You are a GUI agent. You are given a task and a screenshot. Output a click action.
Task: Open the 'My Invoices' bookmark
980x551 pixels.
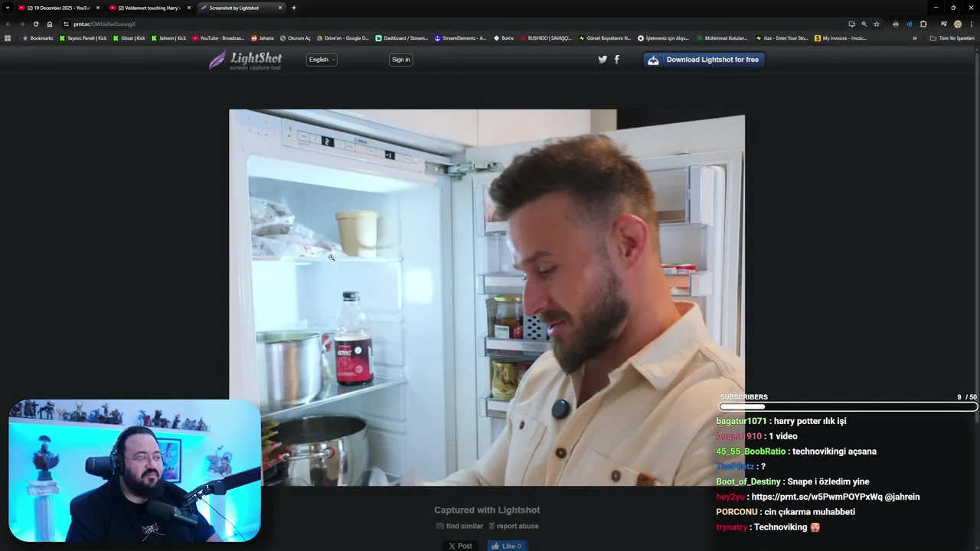point(841,37)
